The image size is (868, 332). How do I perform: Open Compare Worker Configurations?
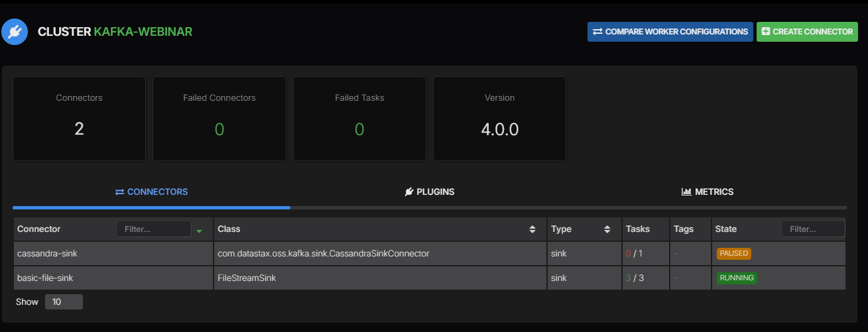tap(670, 32)
